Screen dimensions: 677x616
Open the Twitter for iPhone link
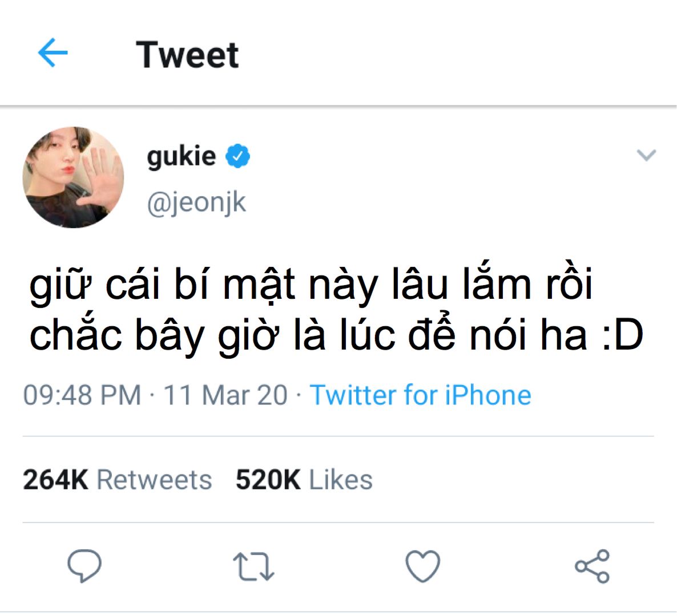coord(420,395)
